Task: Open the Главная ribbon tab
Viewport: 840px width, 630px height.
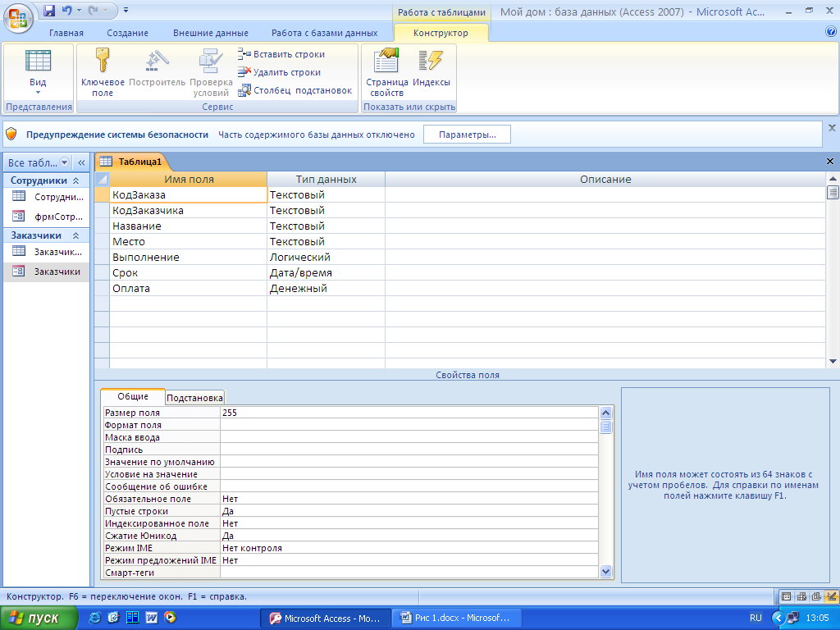Action: [66, 33]
